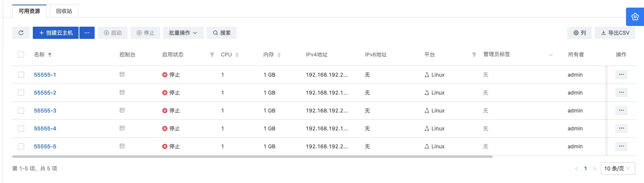Open the blue floating settings gear
Image resolution: width=644 pixels, height=183 pixels.
(635, 17)
